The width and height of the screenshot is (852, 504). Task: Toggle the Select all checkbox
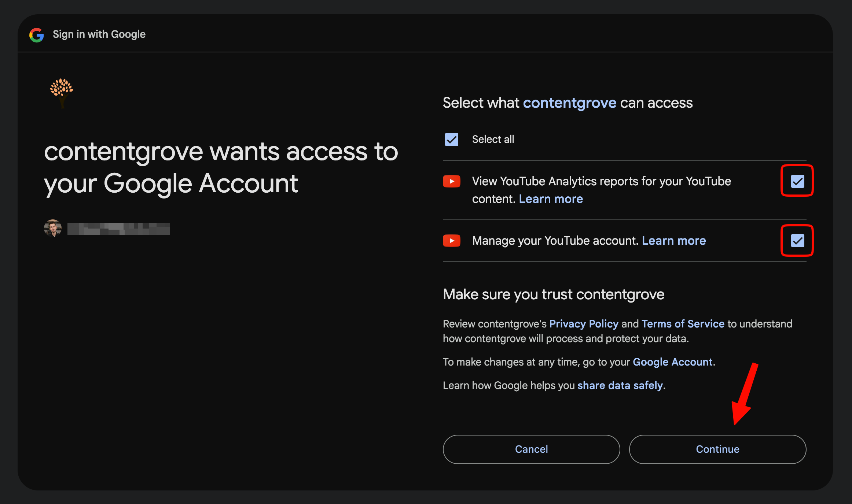(x=451, y=140)
